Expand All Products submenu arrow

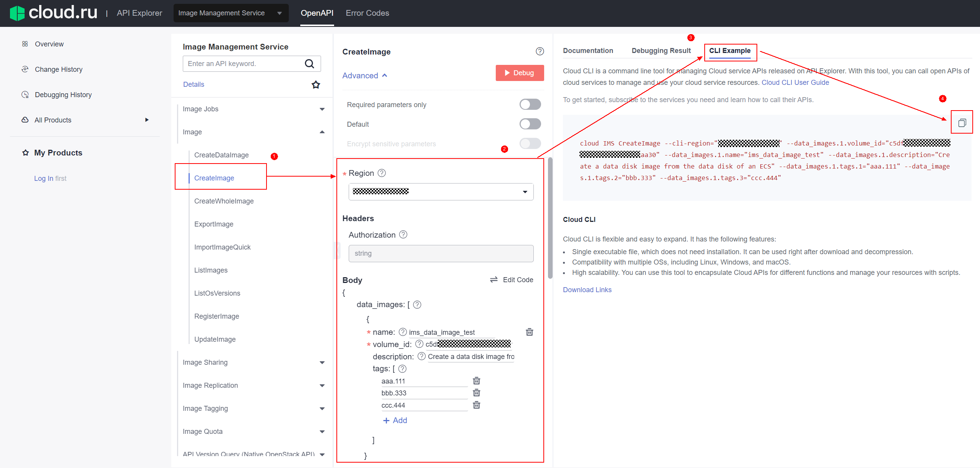click(x=147, y=120)
